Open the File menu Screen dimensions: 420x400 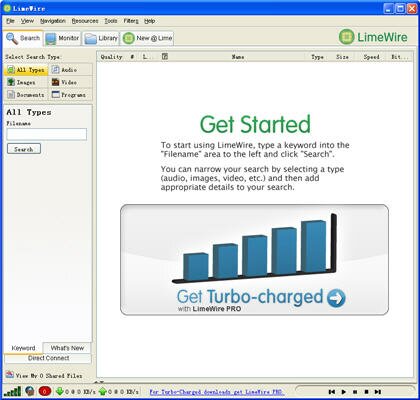(10, 21)
